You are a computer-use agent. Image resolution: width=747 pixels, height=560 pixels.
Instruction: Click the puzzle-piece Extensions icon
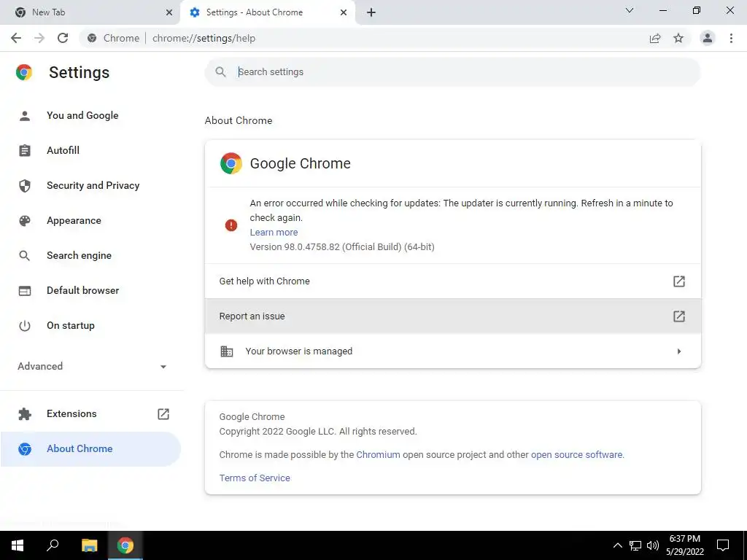click(25, 414)
